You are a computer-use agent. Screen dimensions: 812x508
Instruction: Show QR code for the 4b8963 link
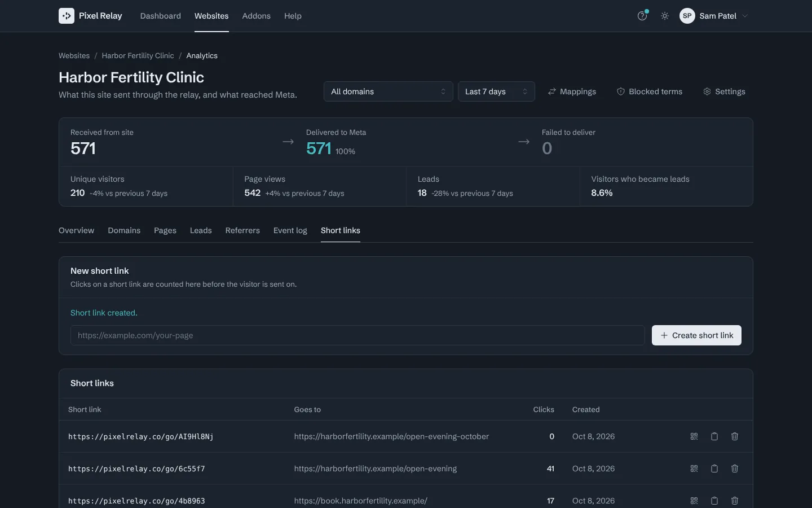694,501
